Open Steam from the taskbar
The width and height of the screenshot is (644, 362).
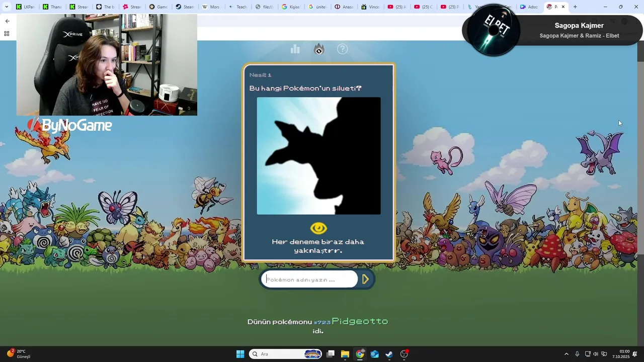[x=389, y=354]
